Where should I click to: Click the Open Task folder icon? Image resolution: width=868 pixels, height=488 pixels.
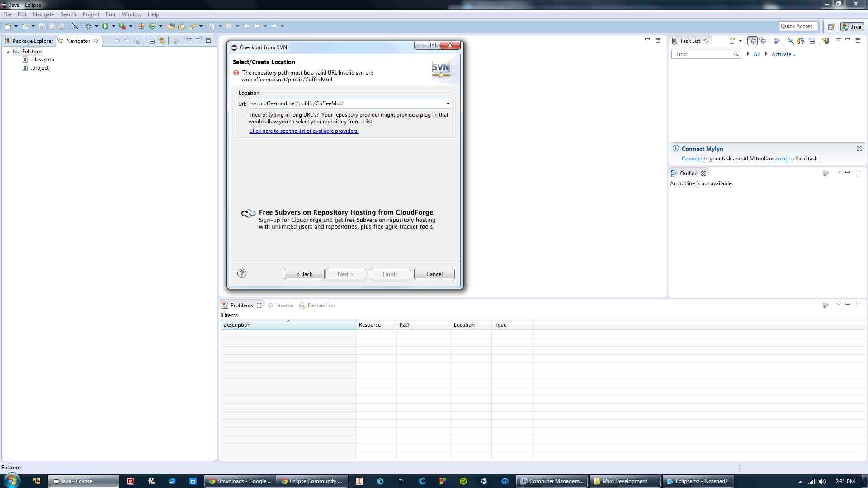pos(181,26)
